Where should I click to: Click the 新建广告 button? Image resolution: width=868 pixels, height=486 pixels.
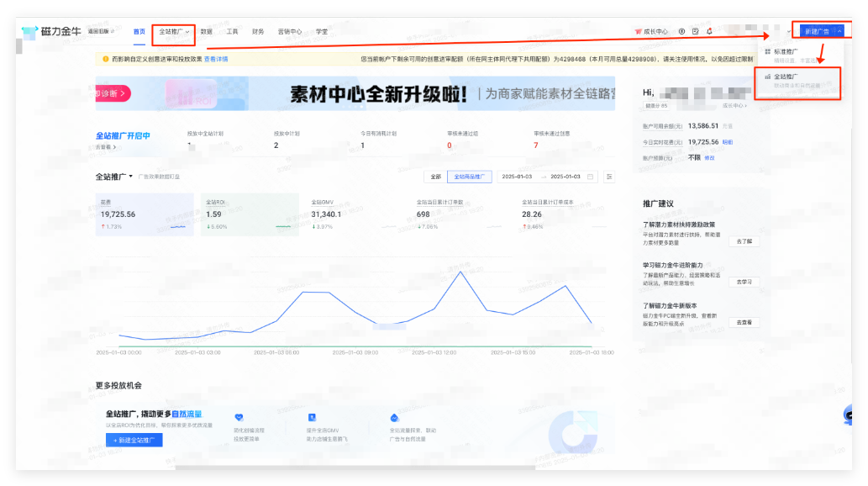pyautogui.click(x=822, y=32)
